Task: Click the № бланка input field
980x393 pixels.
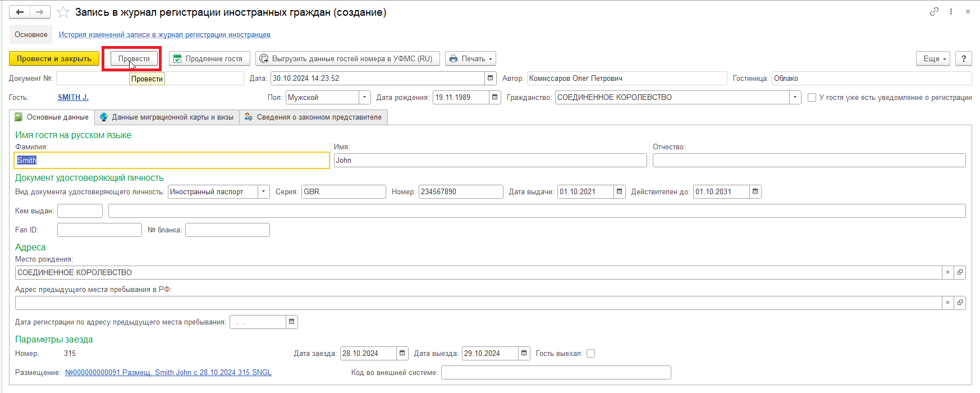Action: click(227, 230)
